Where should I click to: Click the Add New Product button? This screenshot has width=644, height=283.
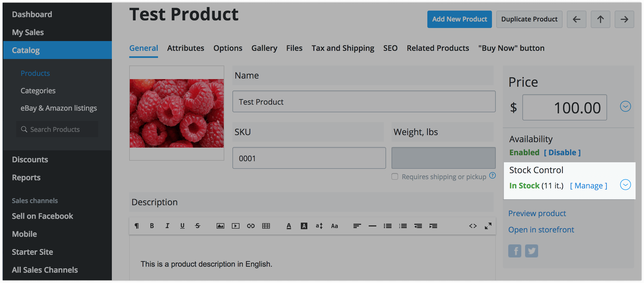[x=459, y=19]
